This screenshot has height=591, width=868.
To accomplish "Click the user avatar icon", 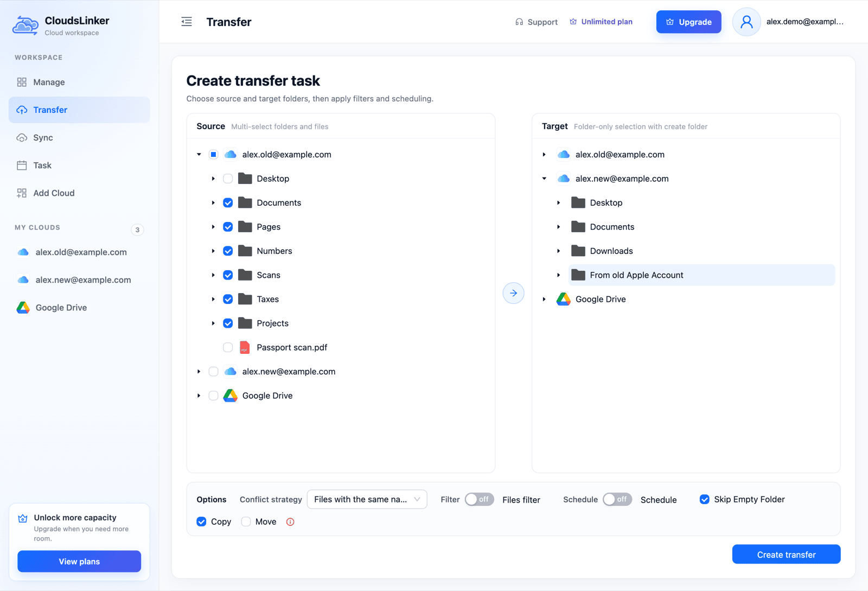I will point(746,22).
